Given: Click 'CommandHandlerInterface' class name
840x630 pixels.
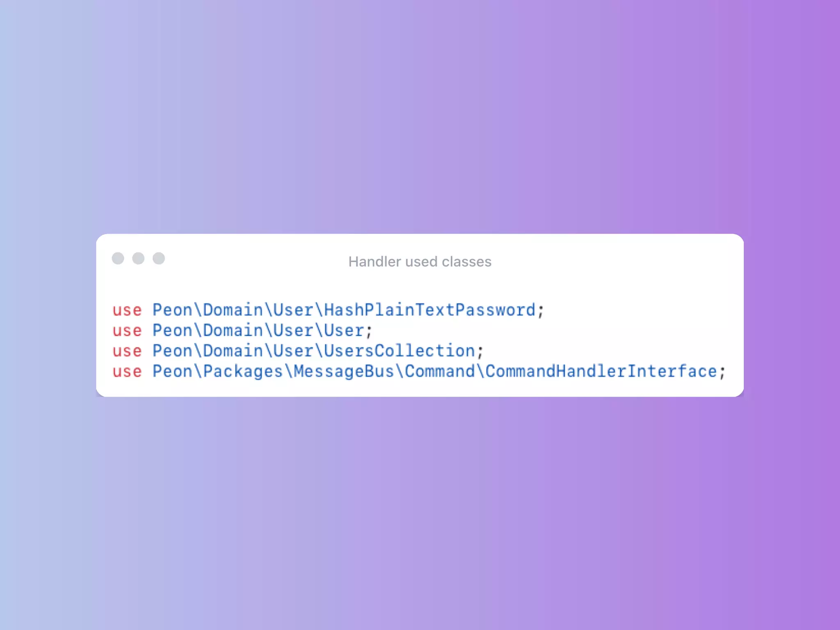Looking at the screenshot, I should point(601,371).
